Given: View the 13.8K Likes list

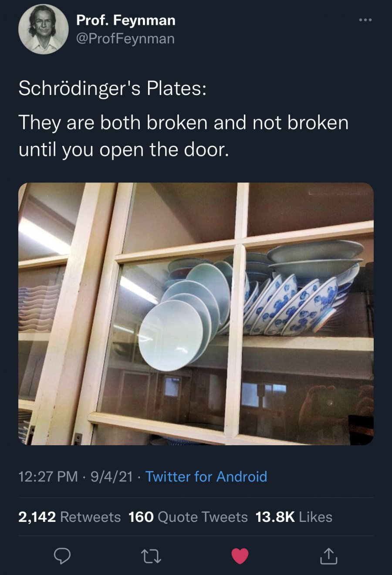Looking at the screenshot, I should (294, 517).
